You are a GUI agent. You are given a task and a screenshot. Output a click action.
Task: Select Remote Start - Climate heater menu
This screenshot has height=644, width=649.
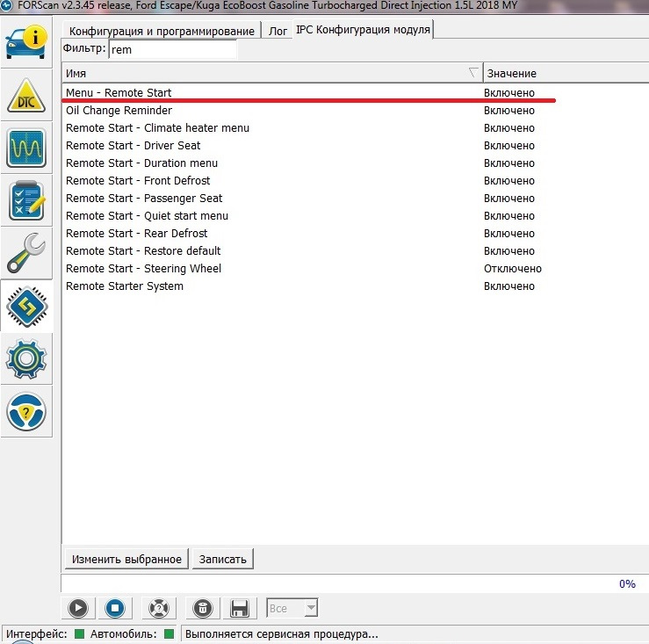pos(355,128)
